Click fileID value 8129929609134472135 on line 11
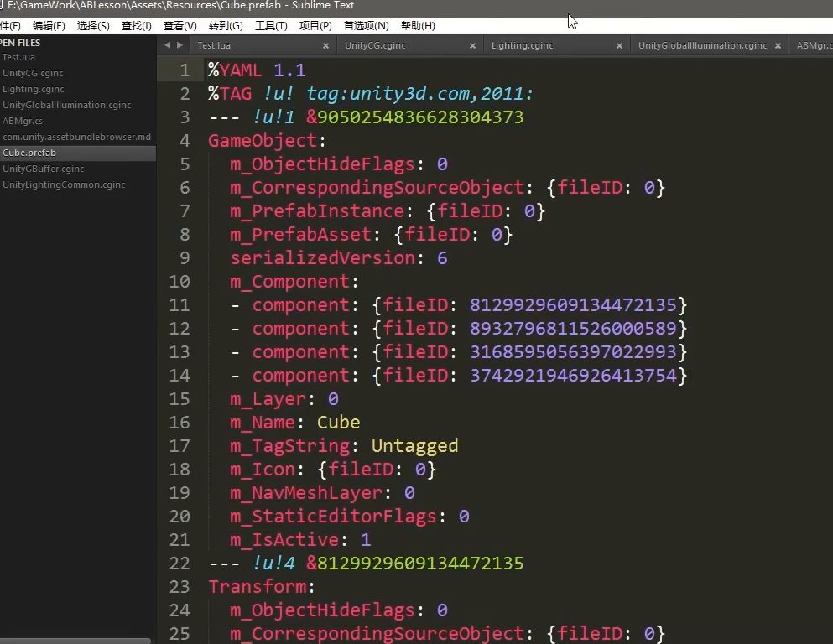 click(573, 304)
